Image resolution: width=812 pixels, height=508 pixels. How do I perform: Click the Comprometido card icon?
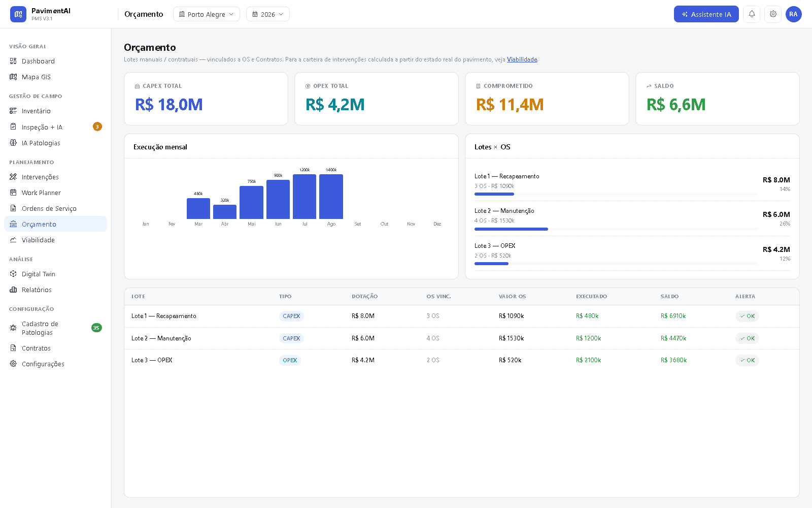pyautogui.click(x=478, y=86)
